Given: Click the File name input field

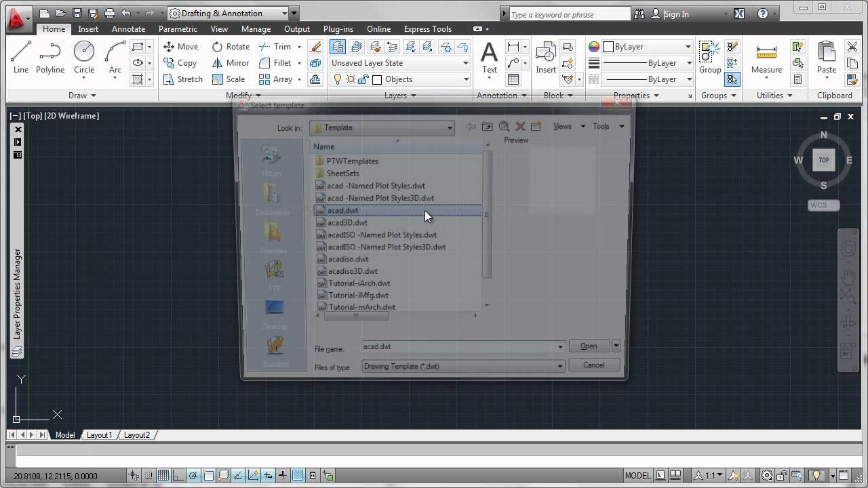Looking at the screenshot, I should click(x=458, y=347).
